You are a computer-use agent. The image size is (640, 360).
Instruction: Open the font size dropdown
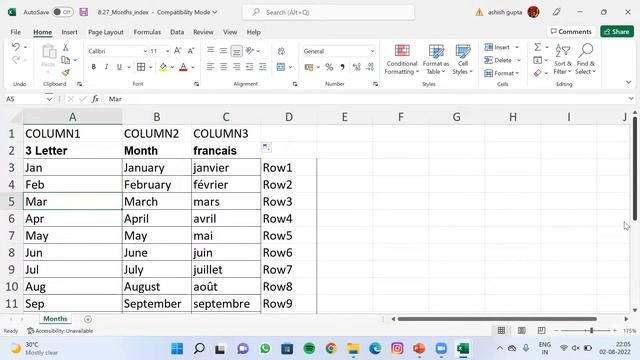167,51
